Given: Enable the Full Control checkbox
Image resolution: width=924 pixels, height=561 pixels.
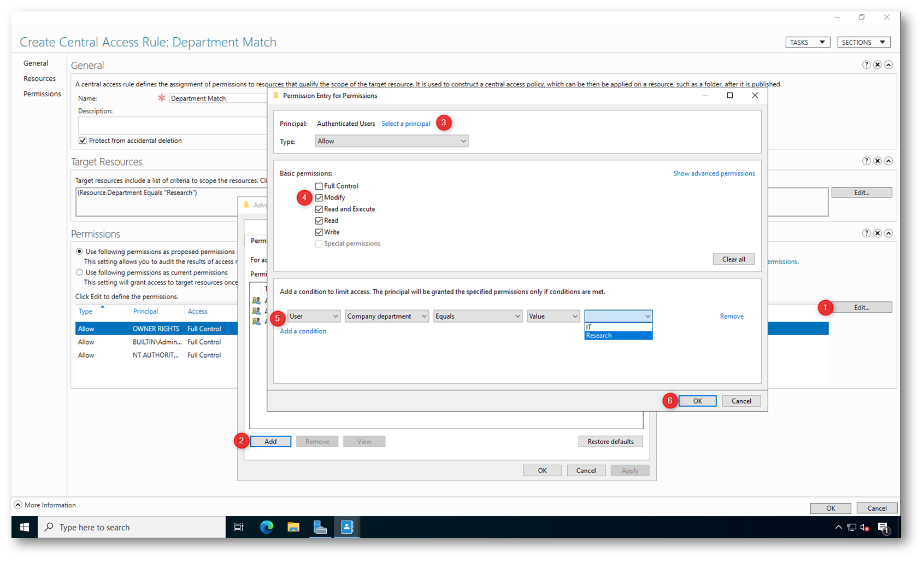Looking at the screenshot, I should pyautogui.click(x=319, y=186).
